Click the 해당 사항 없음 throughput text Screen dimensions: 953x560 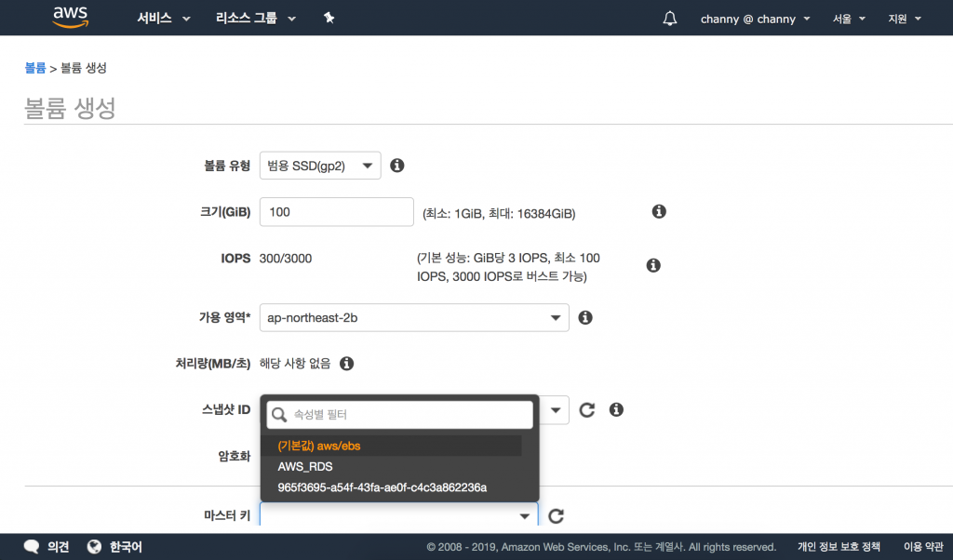pos(295,363)
